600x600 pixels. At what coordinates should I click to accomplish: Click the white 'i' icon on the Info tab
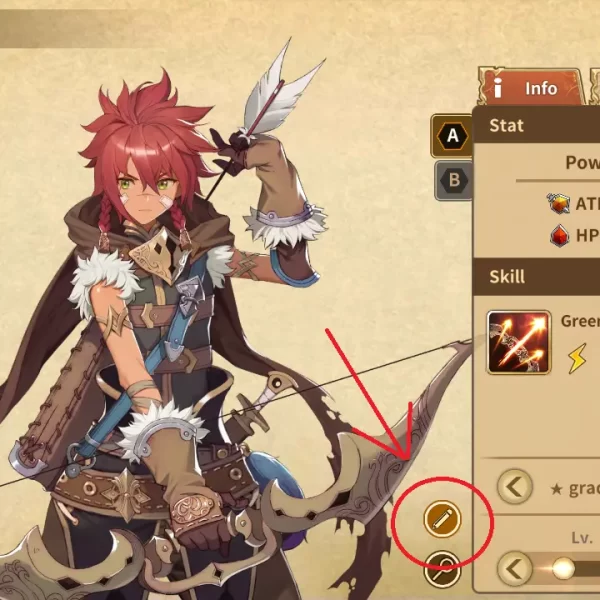pos(497,88)
